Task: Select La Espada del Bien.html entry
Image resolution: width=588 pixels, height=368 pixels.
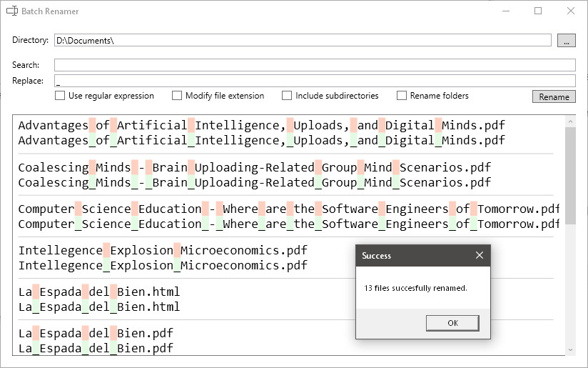Action: (99, 292)
